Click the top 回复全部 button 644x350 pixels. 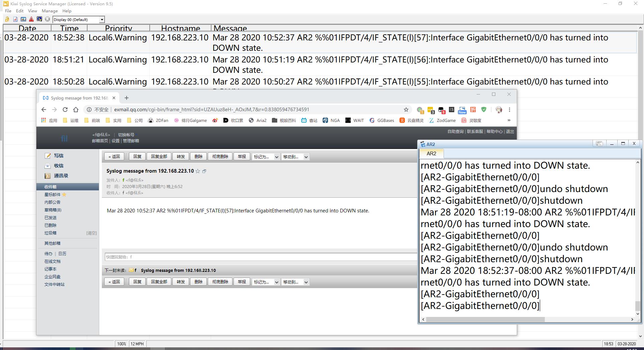point(159,157)
